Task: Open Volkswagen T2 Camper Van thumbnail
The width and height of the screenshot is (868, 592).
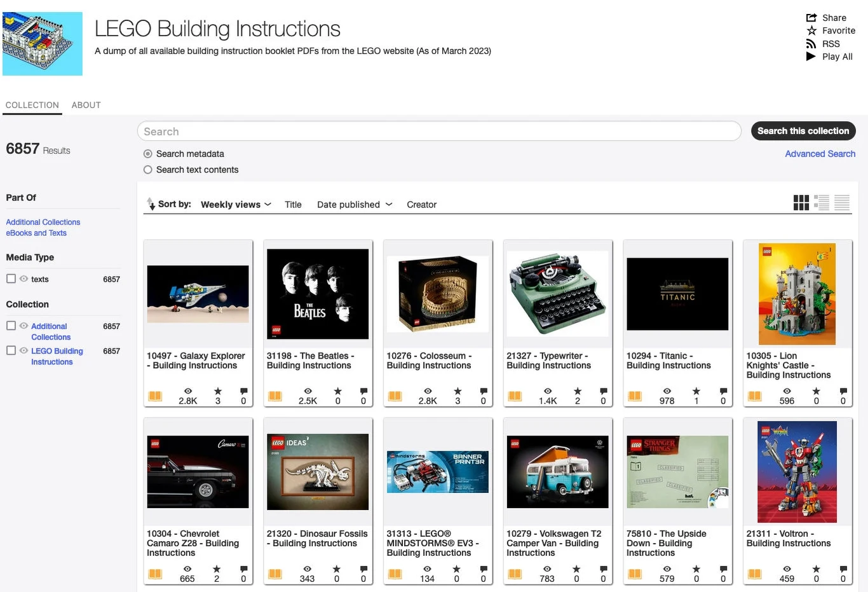Action: pyautogui.click(x=558, y=472)
